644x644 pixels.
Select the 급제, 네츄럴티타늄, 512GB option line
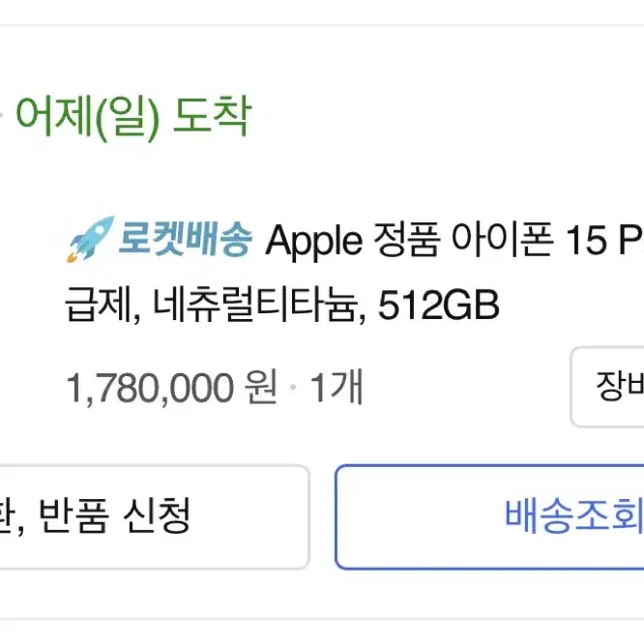coord(282,305)
